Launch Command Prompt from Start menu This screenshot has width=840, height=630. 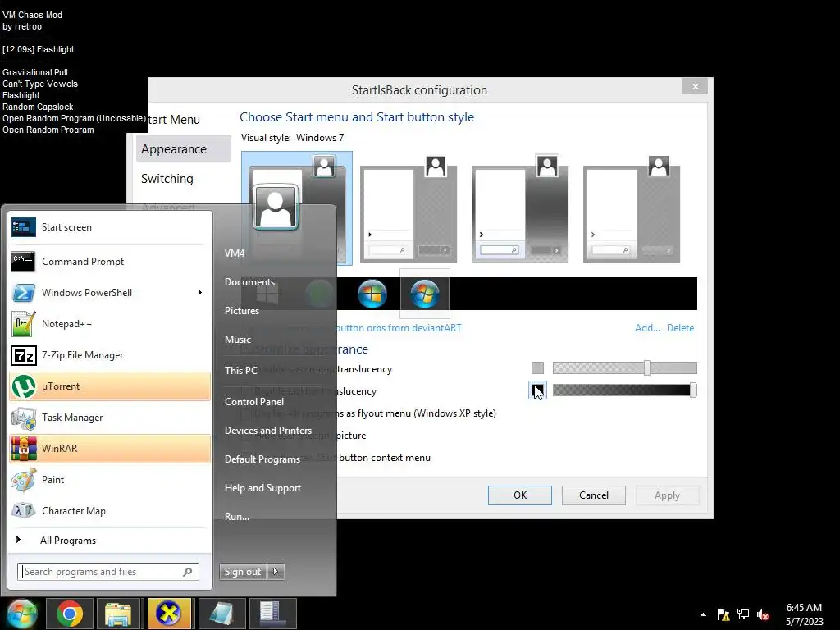coord(110,262)
